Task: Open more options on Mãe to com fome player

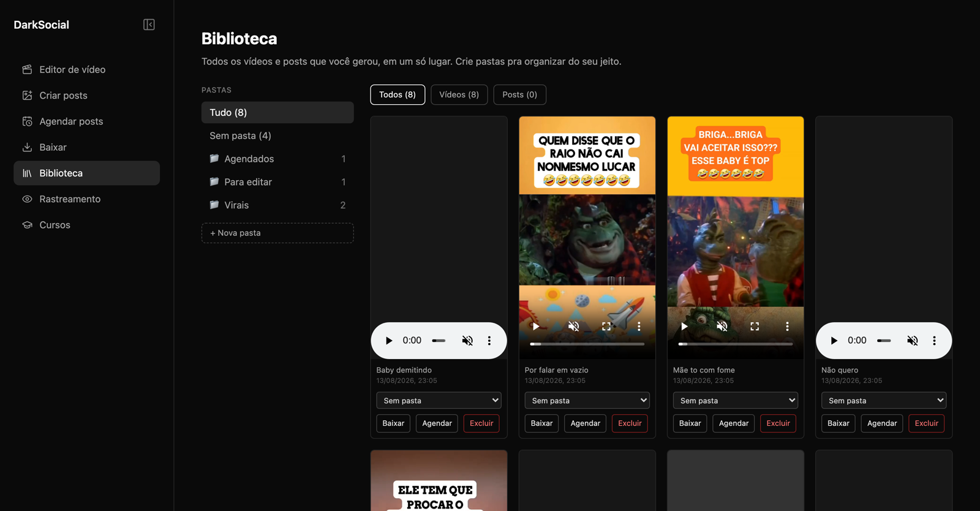Action: click(787, 327)
